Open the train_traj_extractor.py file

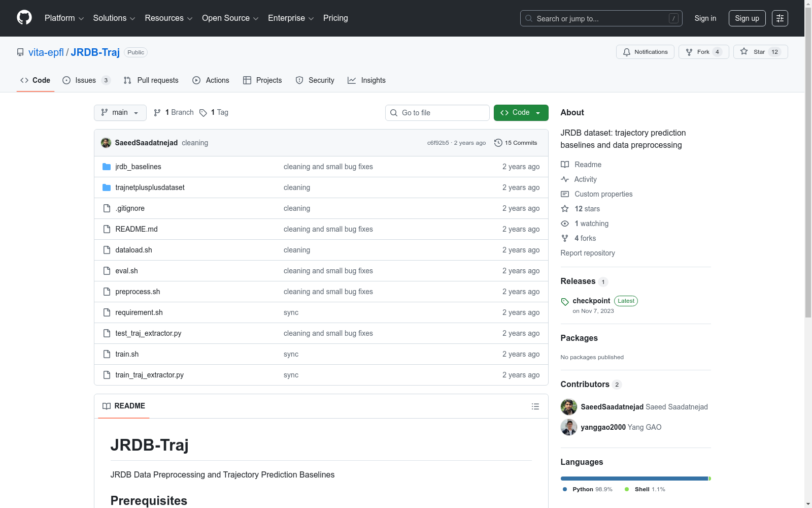click(150, 375)
